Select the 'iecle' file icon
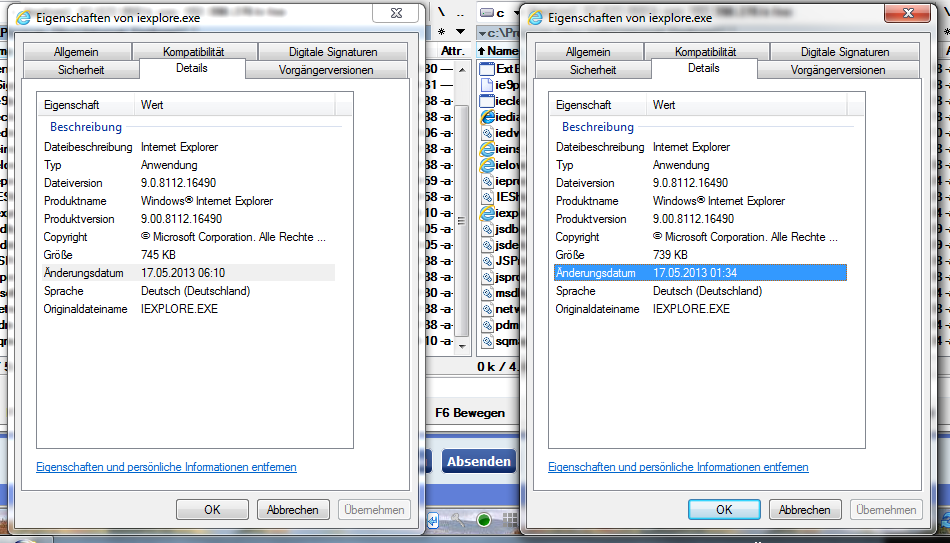The width and height of the screenshot is (950, 543). (487, 101)
